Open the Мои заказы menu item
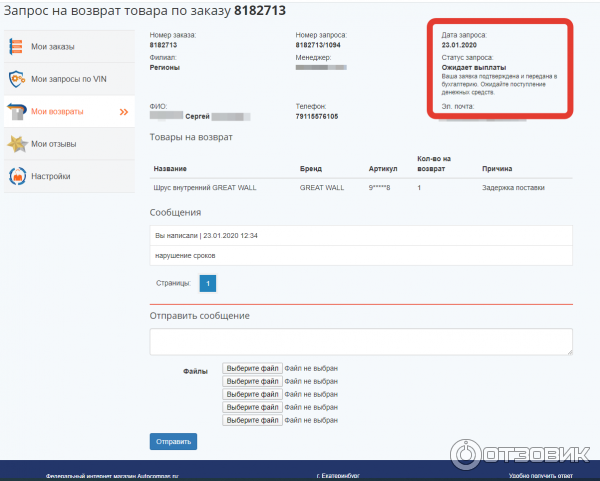 point(52,47)
